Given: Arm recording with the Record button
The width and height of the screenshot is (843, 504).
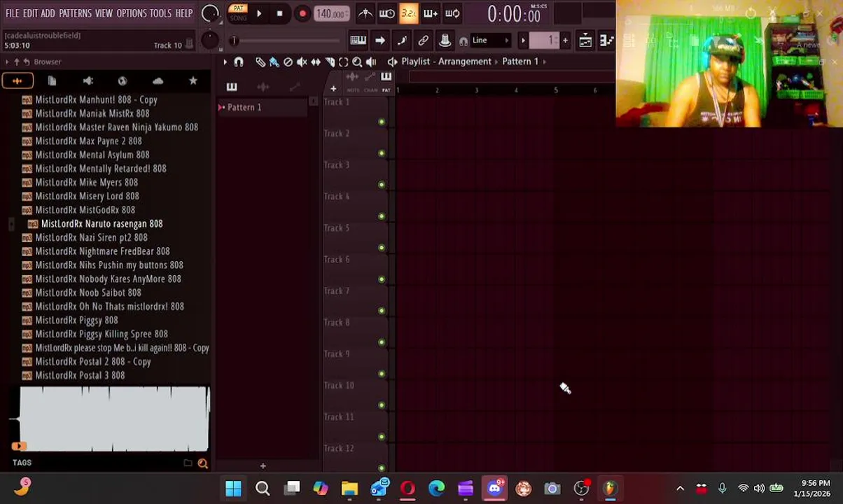Looking at the screenshot, I should (302, 13).
